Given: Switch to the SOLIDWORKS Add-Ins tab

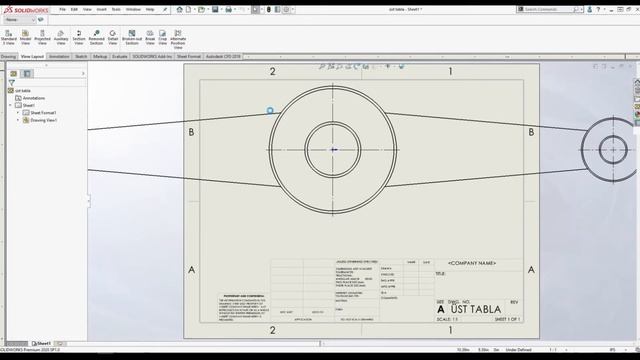Looking at the screenshot, I should coord(152,56).
